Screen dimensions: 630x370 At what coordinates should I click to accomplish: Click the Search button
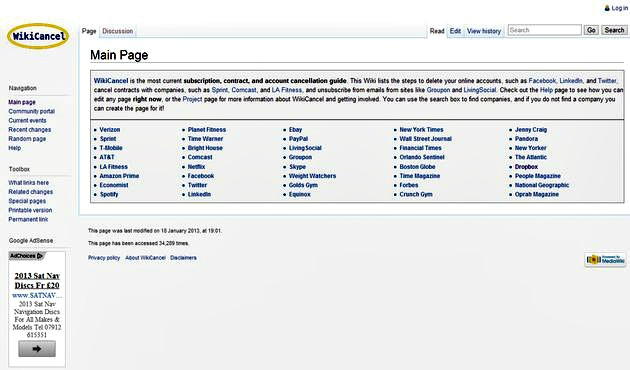click(x=614, y=30)
